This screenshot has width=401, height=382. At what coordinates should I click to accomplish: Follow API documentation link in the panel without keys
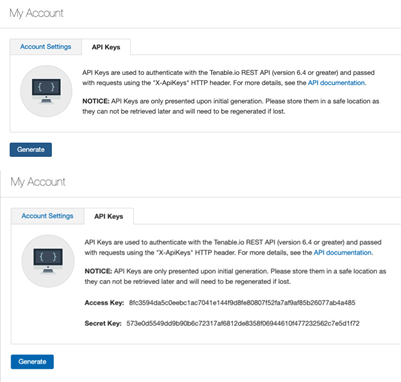point(336,83)
